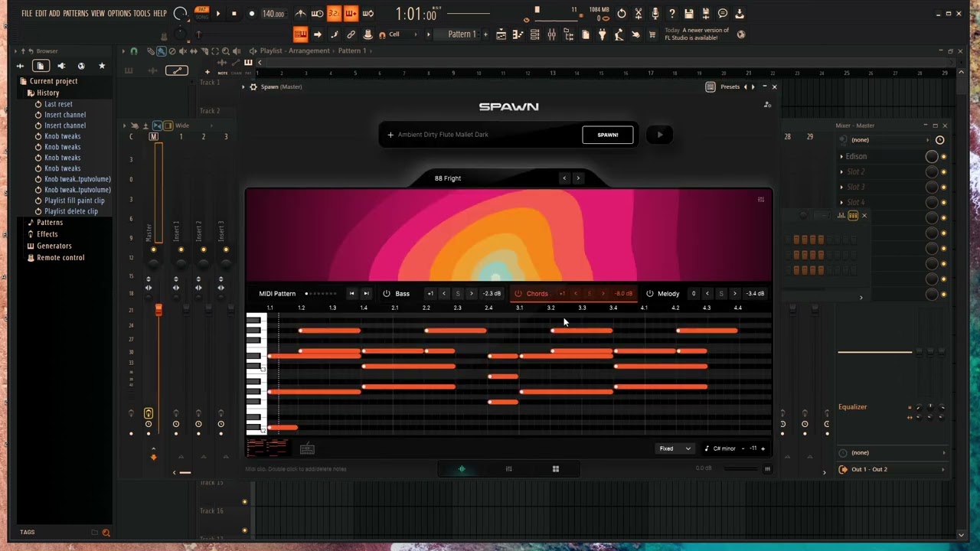Click the Spawn top-right user icon

click(x=767, y=105)
